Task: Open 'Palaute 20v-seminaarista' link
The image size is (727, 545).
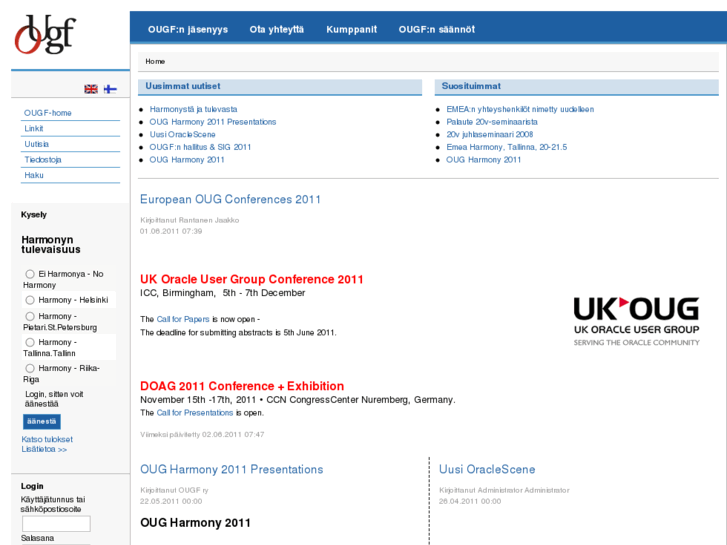Action: point(492,122)
